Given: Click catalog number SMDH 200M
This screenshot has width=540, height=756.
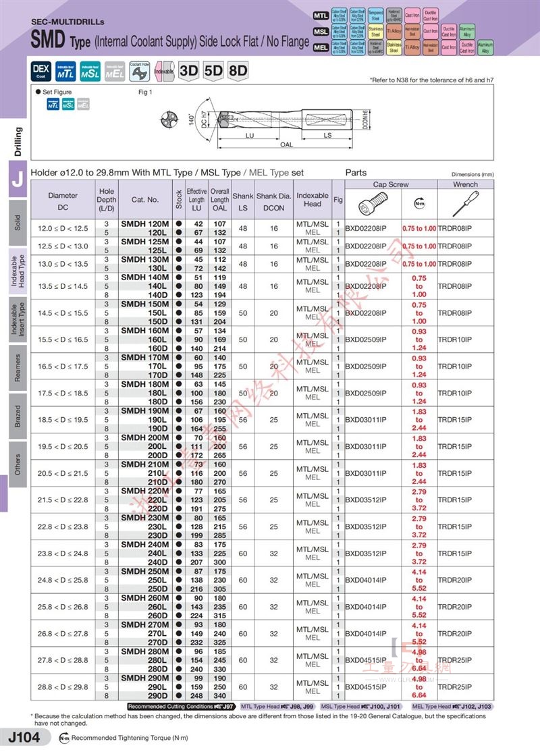Looking at the screenshot, I should tap(145, 438).
